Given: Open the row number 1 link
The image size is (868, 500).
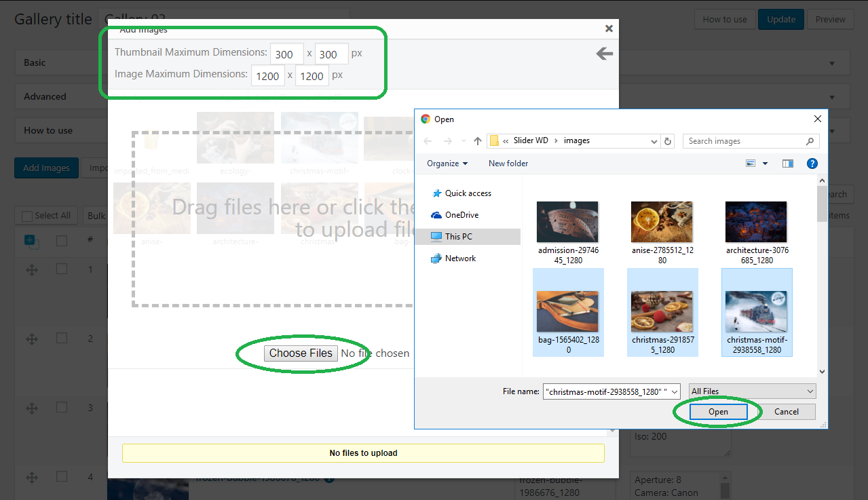Looking at the screenshot, I should point(90,269).
